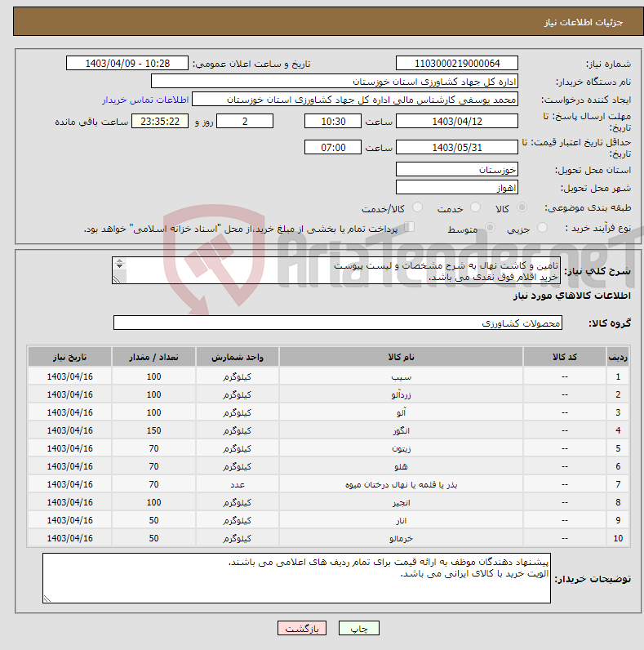Click the گروه کالا محصولات کشاورزی field
The image size is (644, 650).
[x=338, y=323]
